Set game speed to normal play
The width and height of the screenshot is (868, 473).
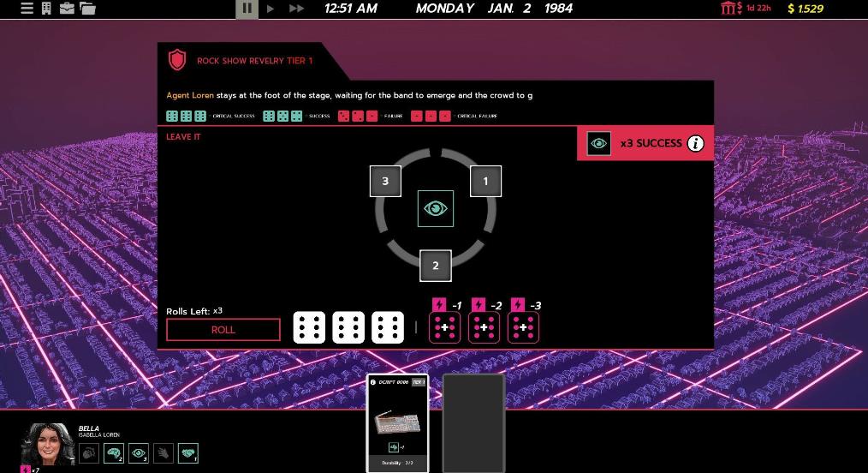coord(271,9)
